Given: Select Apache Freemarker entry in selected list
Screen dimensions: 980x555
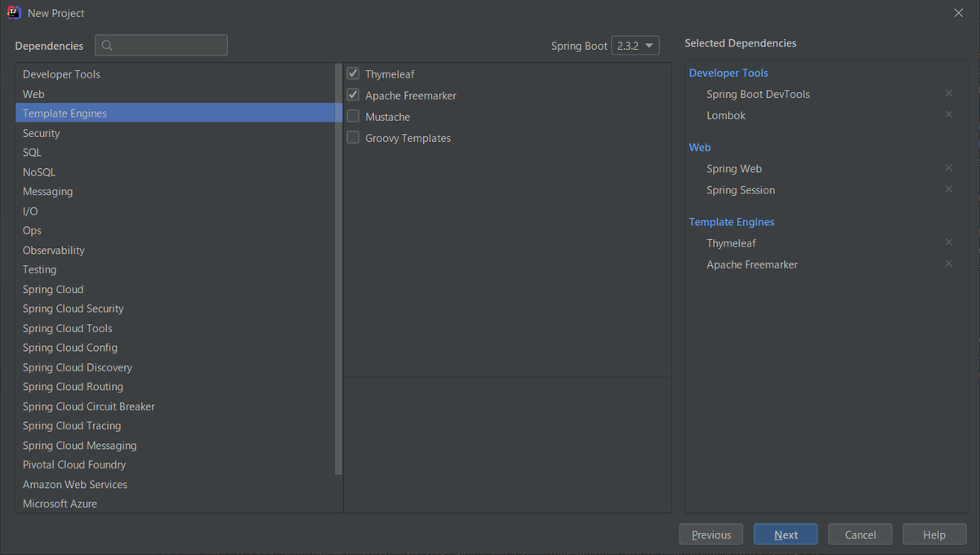Looking at the screenshot, I should (752, 264).
